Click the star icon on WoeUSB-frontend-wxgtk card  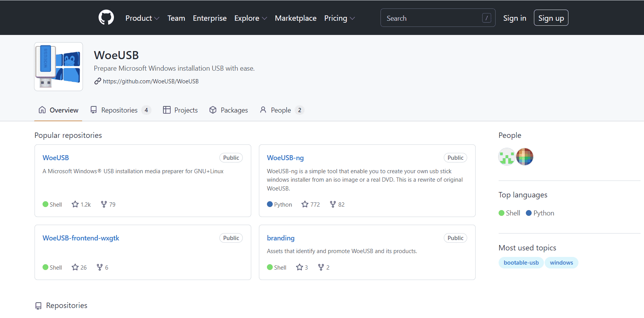pos(75,267)
